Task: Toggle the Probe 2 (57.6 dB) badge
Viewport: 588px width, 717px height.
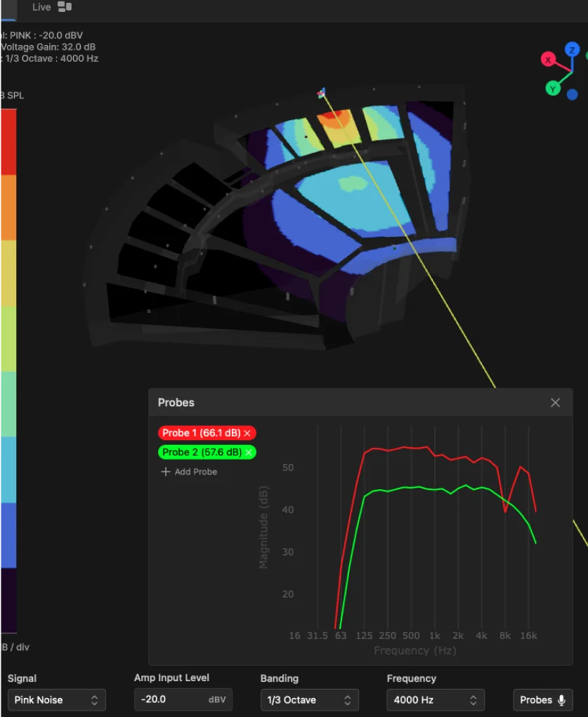Action: tap(199, 452)
